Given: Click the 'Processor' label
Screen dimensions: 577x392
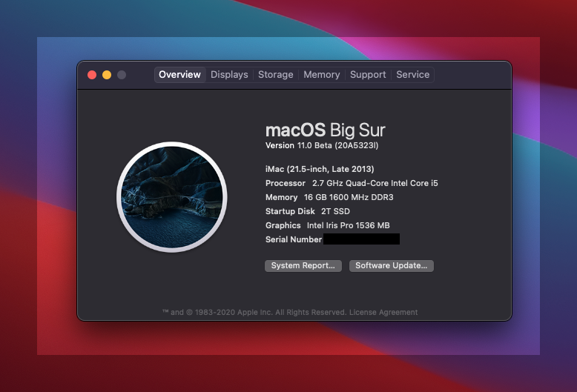Looking at the screenshot, I should point(286,183).
